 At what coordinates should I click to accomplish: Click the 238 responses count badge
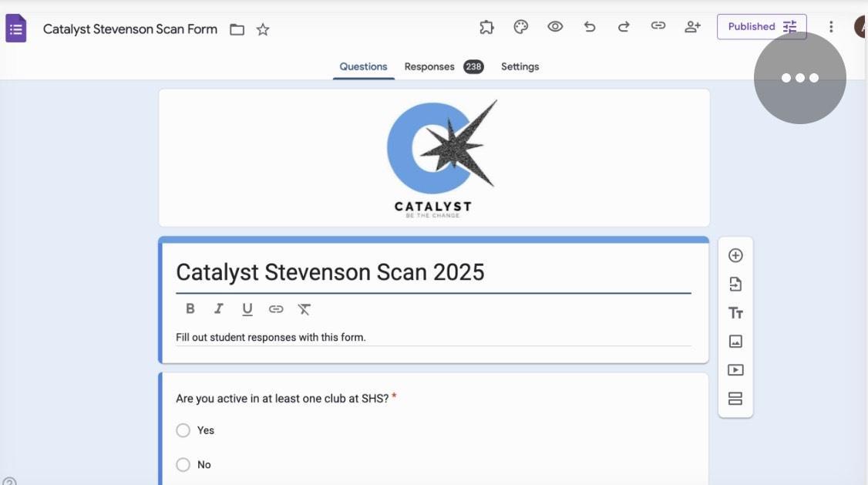point(473,66)
